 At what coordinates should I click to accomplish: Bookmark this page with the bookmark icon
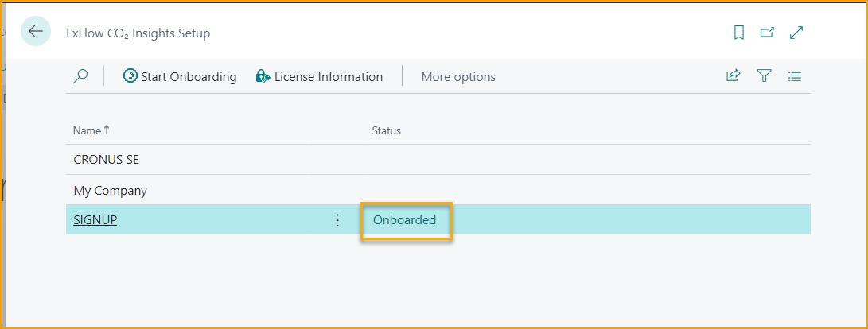pyautogui.click(x=738, y=33)
